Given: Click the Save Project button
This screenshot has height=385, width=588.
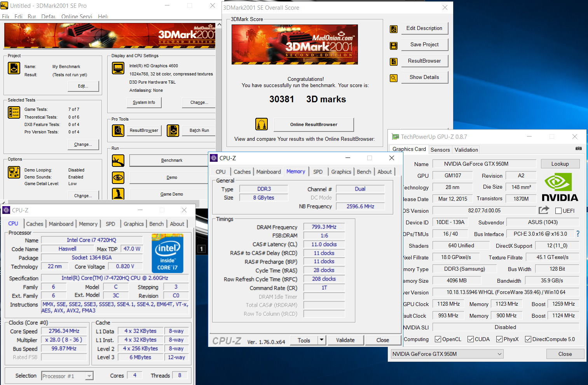Looking at the screenshot, I should coord(424,44).
